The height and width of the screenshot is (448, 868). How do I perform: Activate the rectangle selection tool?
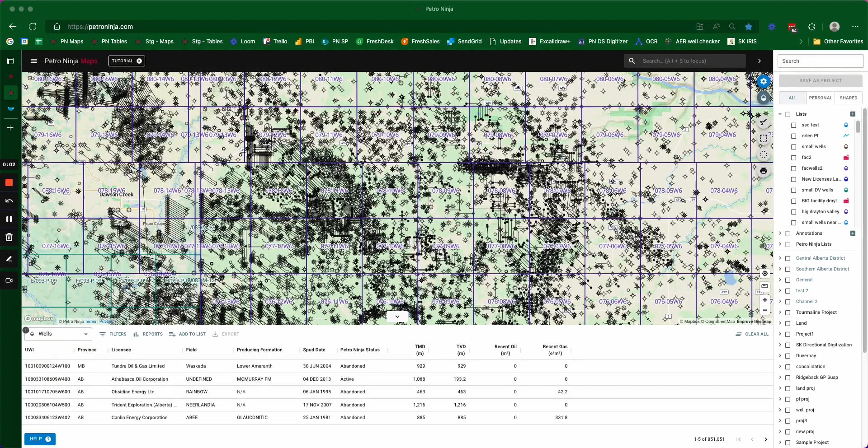coord(764,138)
